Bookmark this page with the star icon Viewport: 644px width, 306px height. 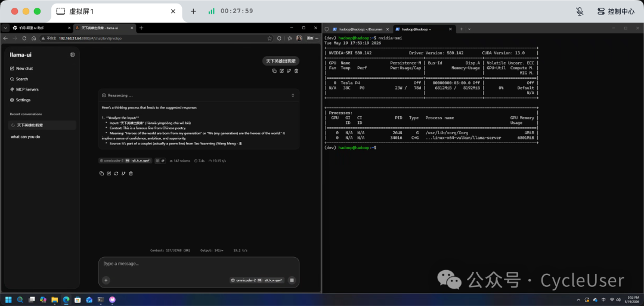[x=270, y=38]
